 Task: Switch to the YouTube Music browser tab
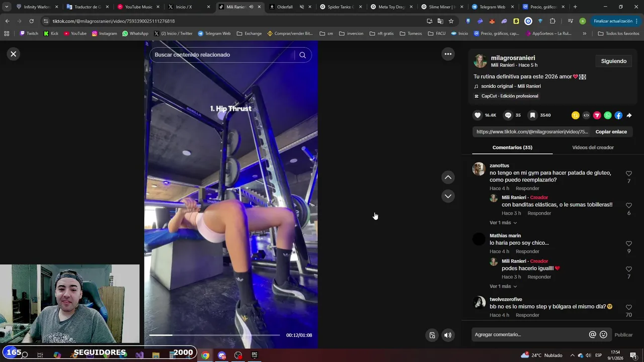click(x=138, y=7)
